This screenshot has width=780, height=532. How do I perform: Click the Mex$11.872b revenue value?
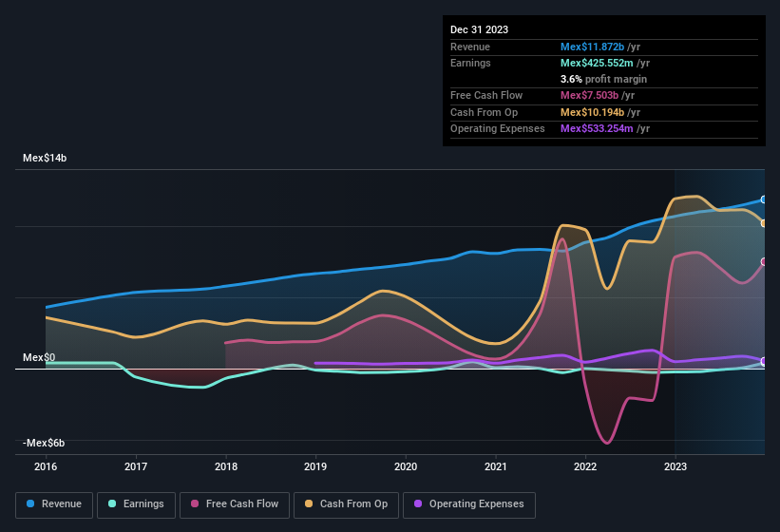pyautogui.click(x=592, y=47)
